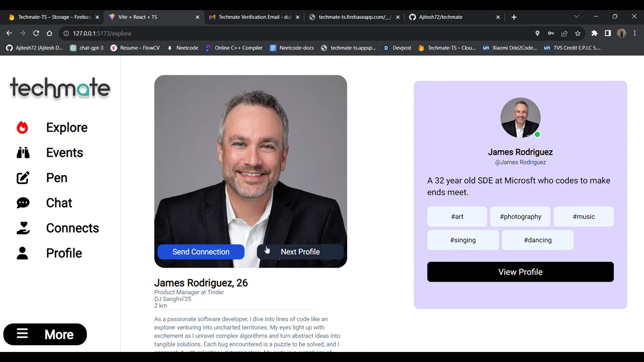
Task: Click James Rodriguez round avatar thumbnail
Action: coord(520,118)
